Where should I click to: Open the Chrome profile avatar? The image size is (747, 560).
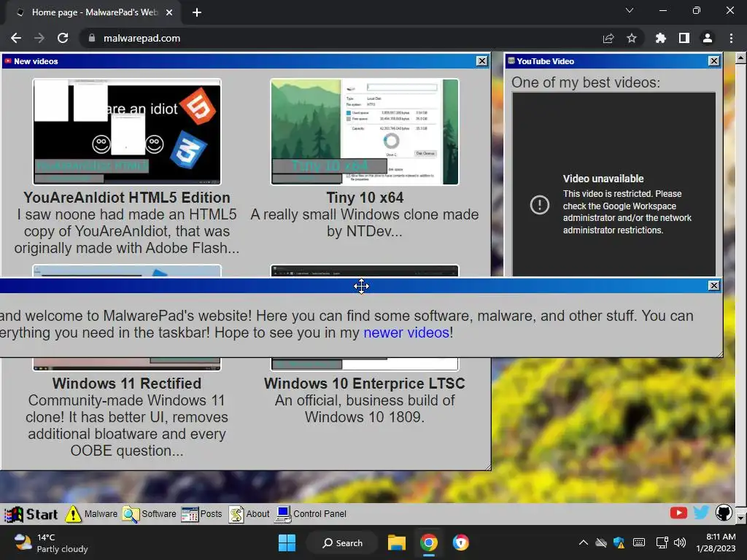[708, 38]
